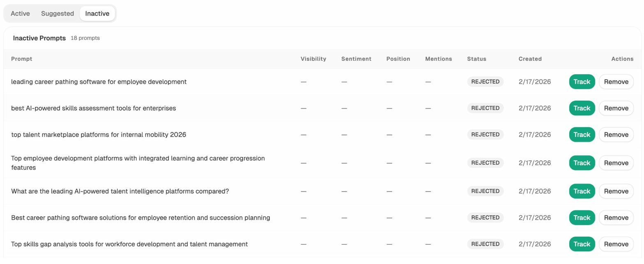Track the top talent marketplace platforms prompt

[582, 134]
